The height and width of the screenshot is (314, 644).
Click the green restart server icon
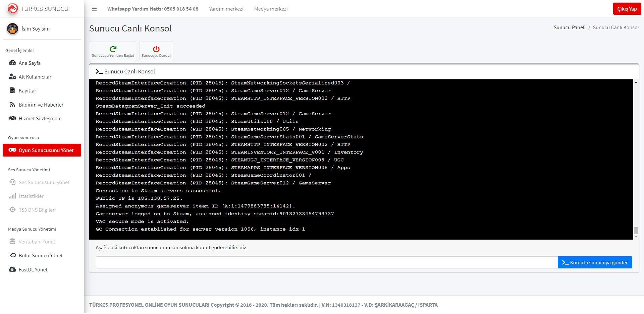click(113, 49)
